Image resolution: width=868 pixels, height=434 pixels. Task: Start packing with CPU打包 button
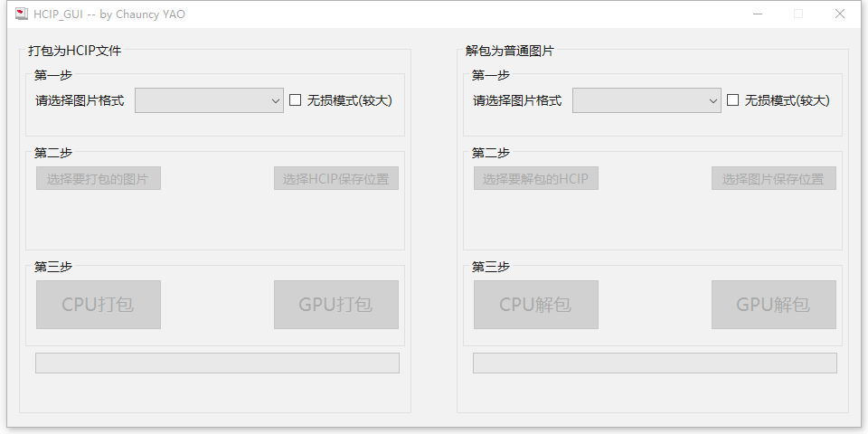(99, 305)
